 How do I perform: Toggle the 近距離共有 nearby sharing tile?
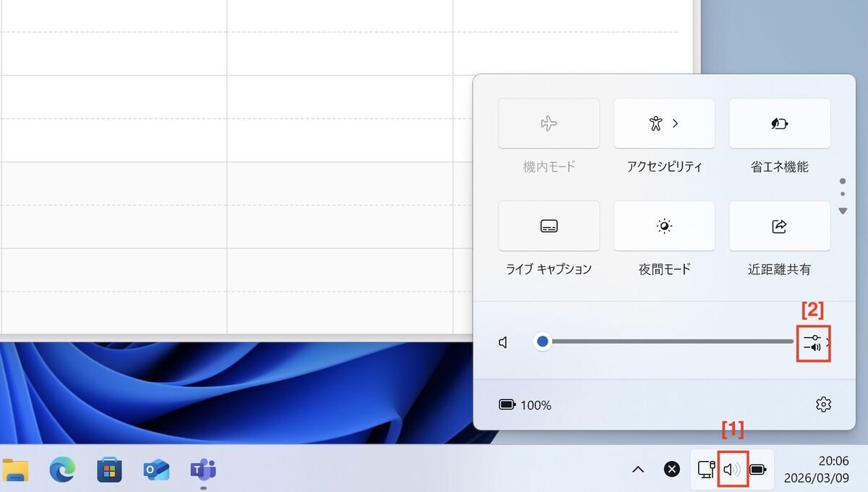(x=779, y=226)
